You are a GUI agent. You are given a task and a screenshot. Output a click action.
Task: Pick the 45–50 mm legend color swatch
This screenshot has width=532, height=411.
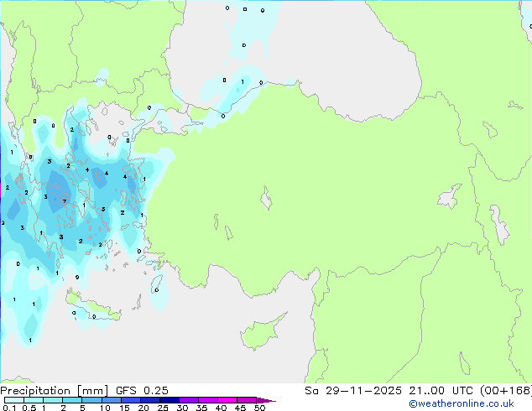click(x=247, y=400)
